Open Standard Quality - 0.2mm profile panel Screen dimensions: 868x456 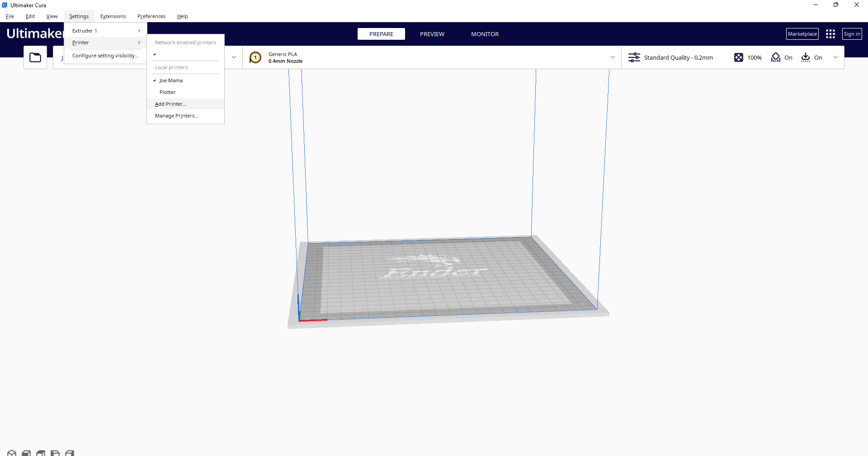pyautogui.click(x=679, y=57)
